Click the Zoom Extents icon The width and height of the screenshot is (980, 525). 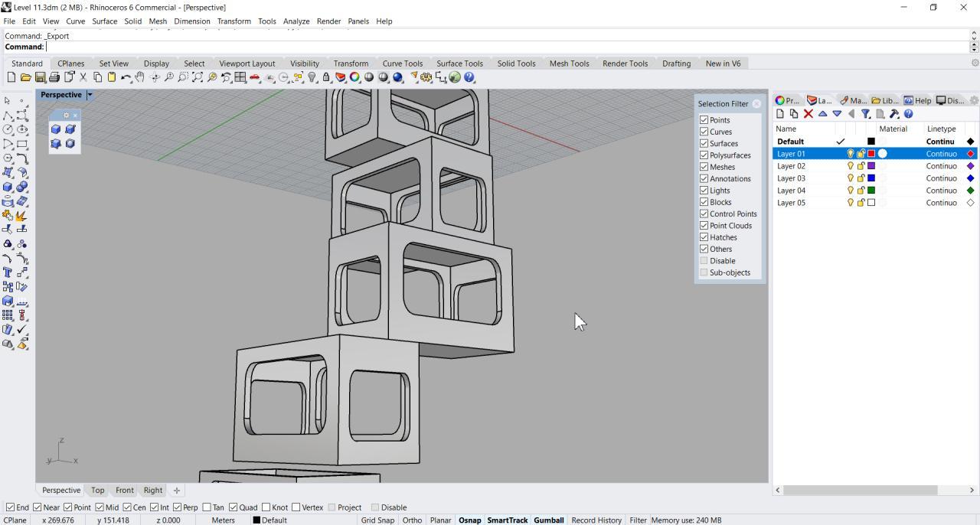[x=198, y=77]
